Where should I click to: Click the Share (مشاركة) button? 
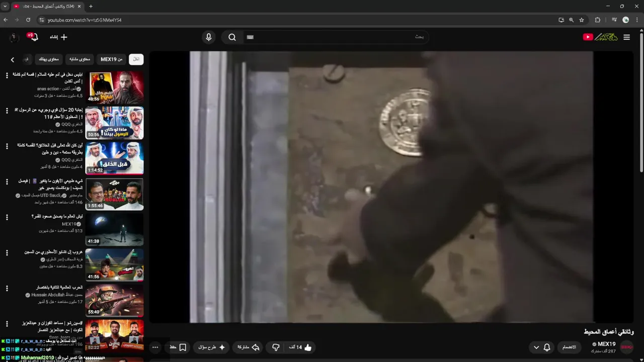(x=249, y=347)
